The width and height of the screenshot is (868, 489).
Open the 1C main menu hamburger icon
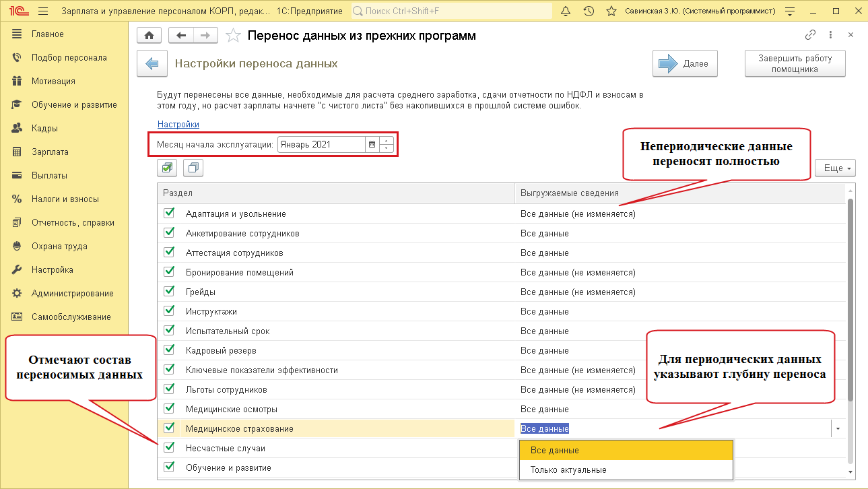point(44,11)
